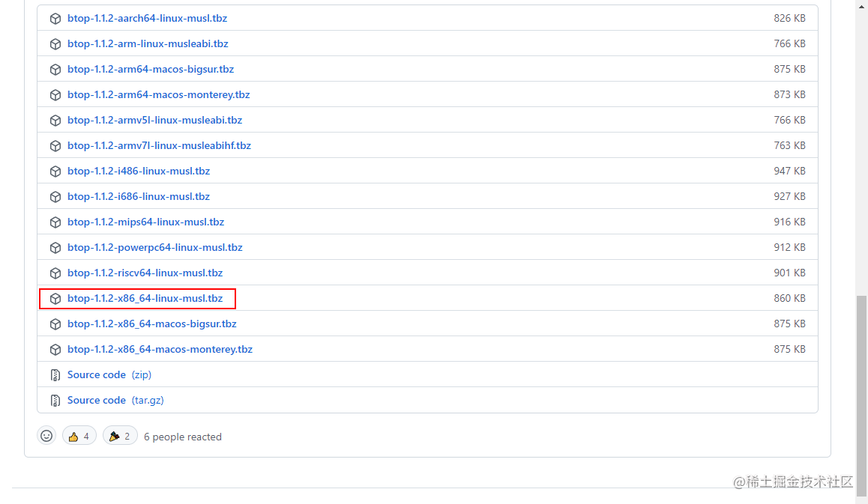This screenshot has width=868, height=504.
Task: Toggle the thumbs up reaction
Action: coord(79,436)
